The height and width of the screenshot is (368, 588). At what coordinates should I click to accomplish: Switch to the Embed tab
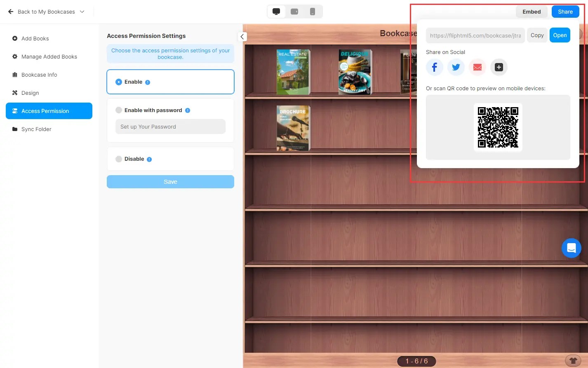coord(532,12)
